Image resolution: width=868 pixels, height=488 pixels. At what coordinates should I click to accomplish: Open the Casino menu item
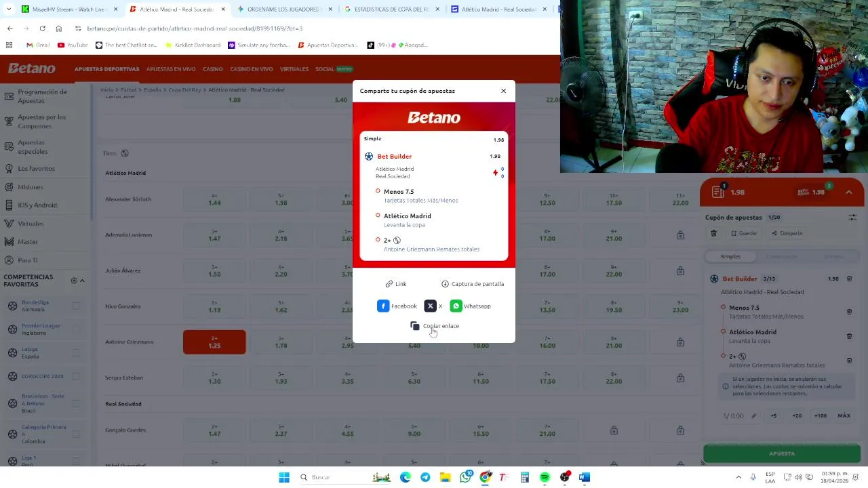pos(213,69)
